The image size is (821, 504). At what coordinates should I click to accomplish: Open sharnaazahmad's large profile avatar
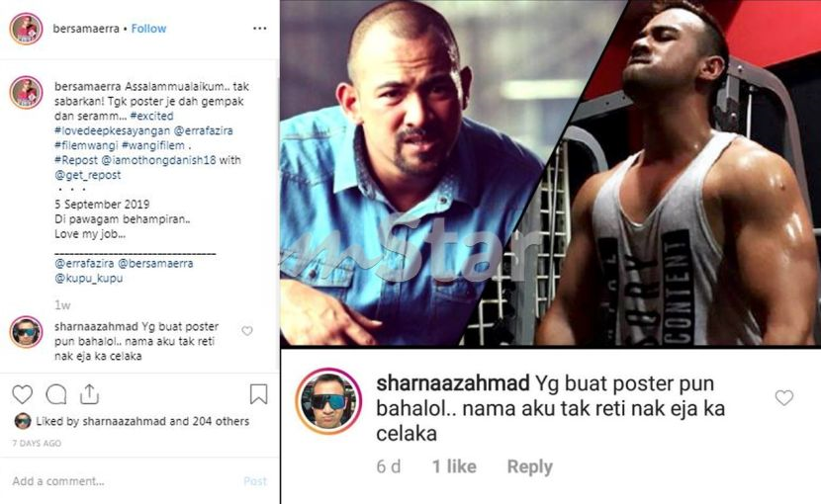(x=328, y=401)
